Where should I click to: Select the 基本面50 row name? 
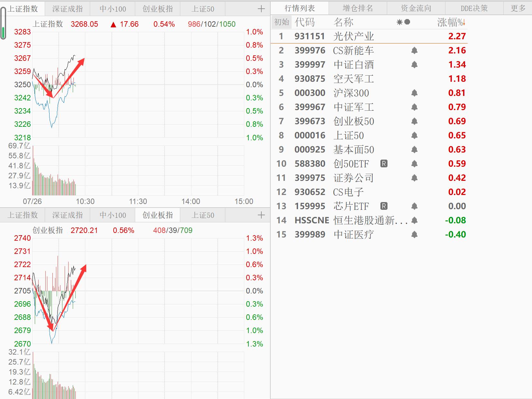(354, 150)
